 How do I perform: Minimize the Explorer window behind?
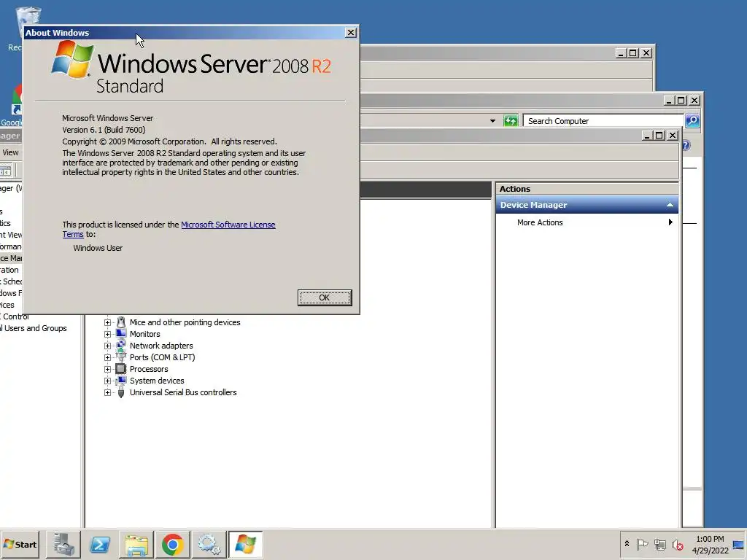[669, 101]
